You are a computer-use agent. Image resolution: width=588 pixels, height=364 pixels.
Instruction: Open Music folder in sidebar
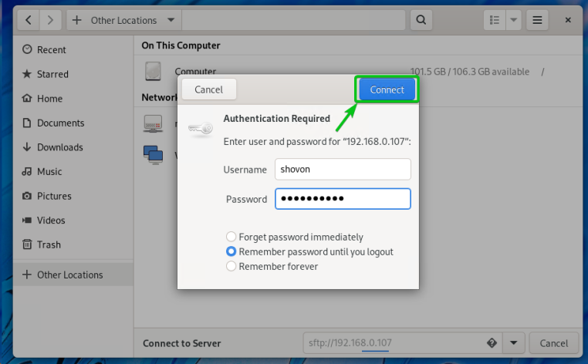click(73, 171)
